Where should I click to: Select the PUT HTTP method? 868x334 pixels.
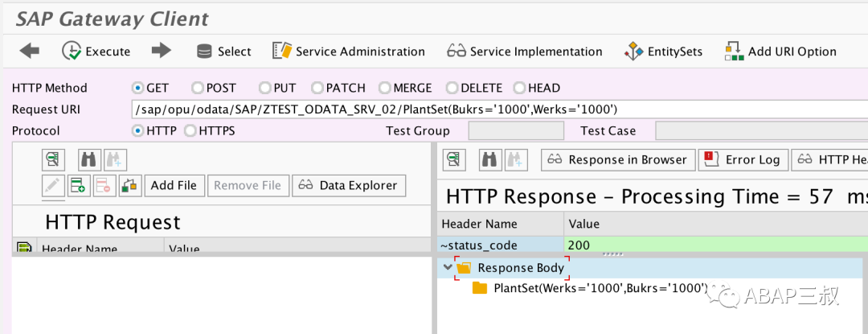[x=264, y=88]
